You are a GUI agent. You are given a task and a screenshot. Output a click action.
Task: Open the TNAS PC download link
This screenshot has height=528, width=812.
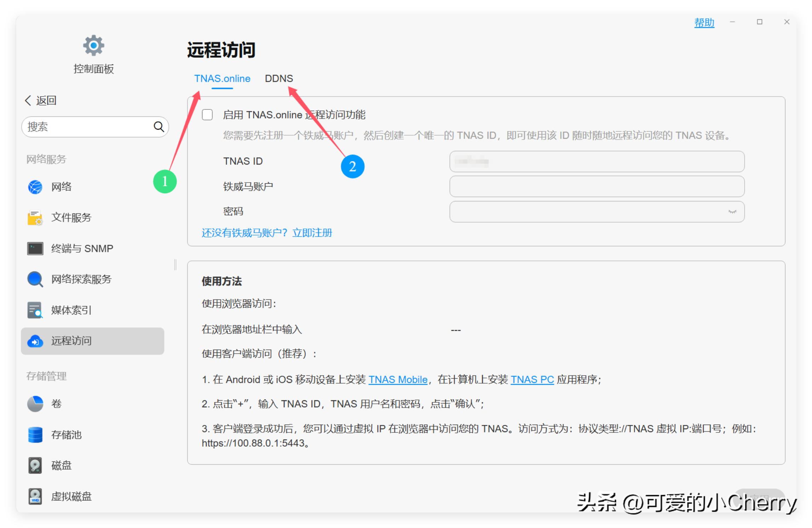(x=532, y=379)
